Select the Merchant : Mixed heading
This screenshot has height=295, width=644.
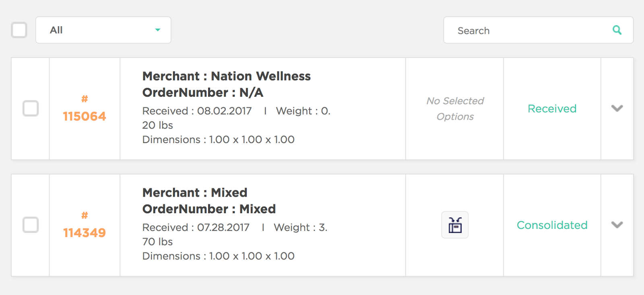pos(195,193)
